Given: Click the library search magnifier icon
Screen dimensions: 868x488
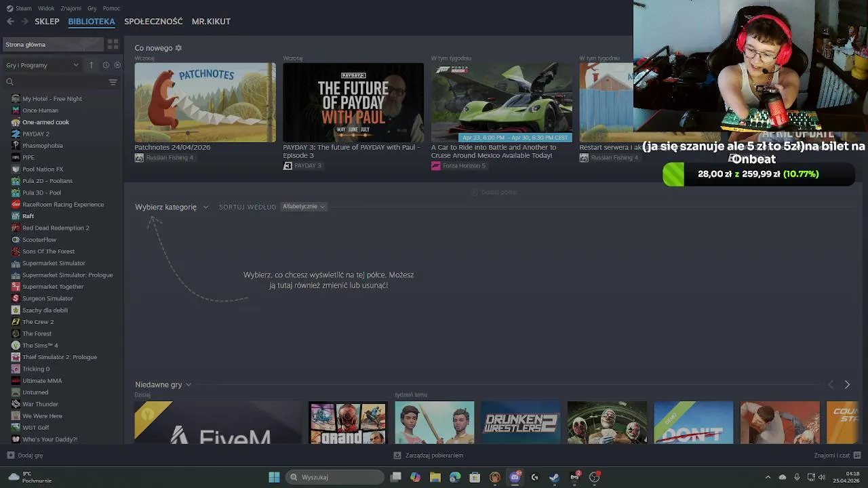Looking at the screenshot, I should 9,82.
